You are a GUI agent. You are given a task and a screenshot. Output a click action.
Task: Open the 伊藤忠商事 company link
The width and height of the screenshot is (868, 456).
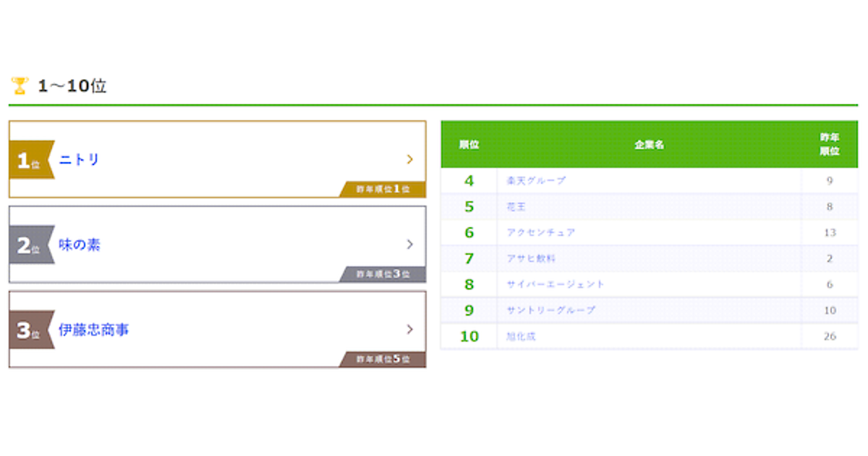[x=94, y=330]
